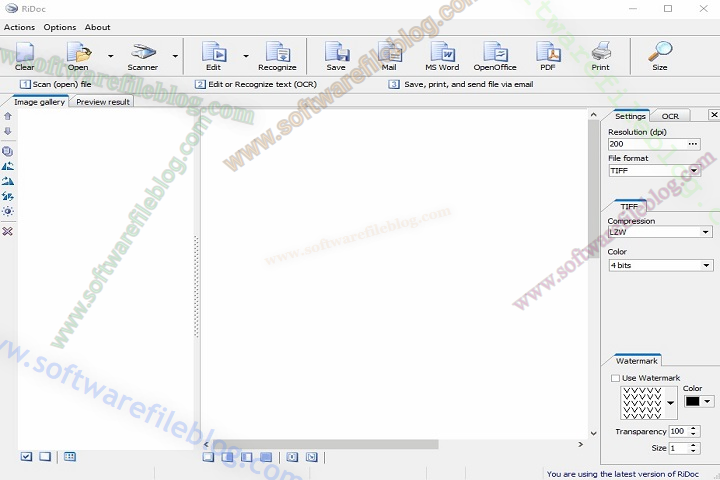The image size is (720, 480).
Task: Export to MS Word icon
Action: click(442, 54)
